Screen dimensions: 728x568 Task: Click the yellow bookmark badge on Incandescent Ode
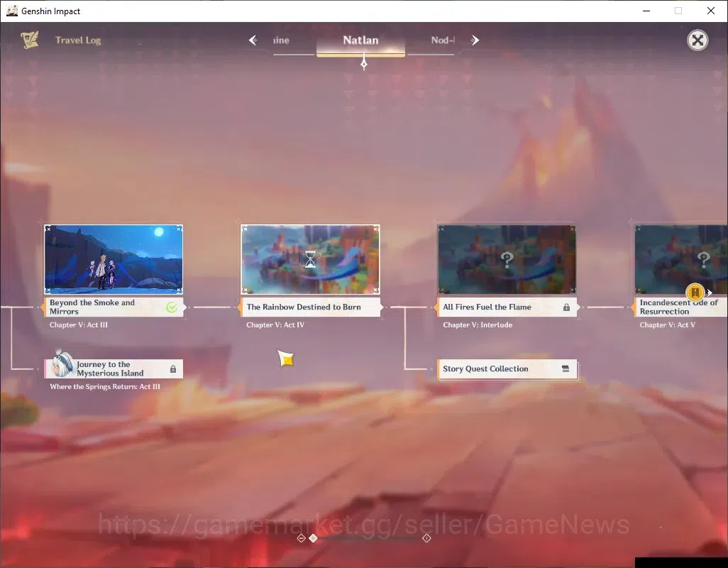click(695, 292)
